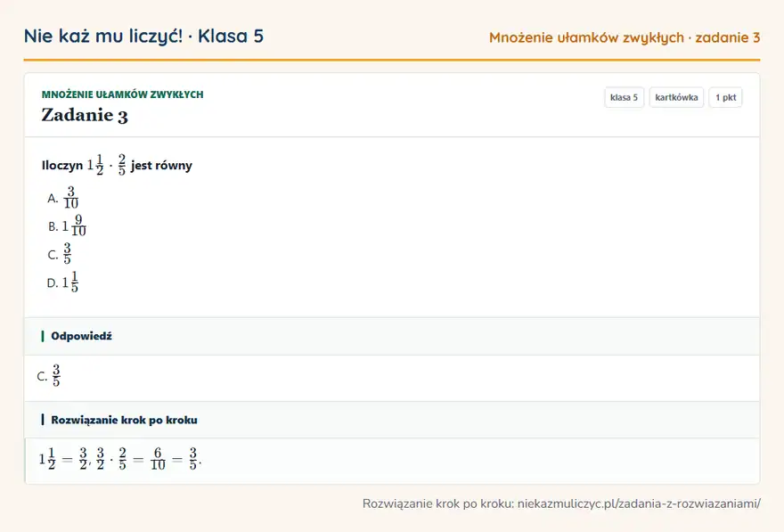The width and height of the screenshot is (784, 532).
Task: Click the step-by-step solution equation
Action: [120, 459]
